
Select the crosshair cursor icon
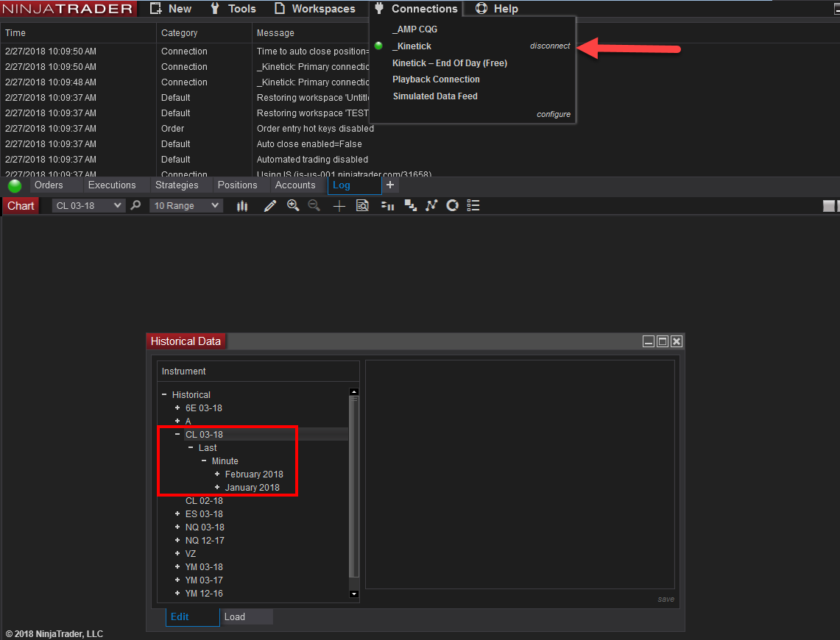339,206
